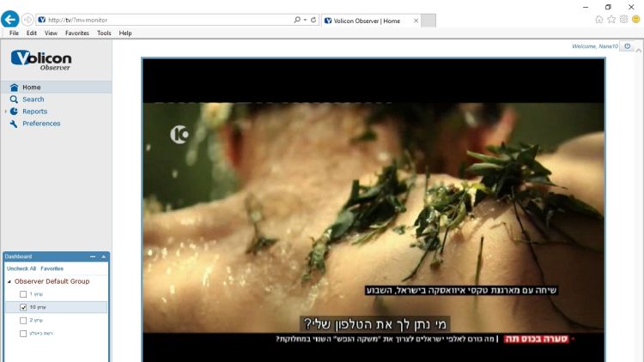The height and width of the screenshot is (362, 644).
Task: Open the Preferences wrench item
Action: click(40, 124)
